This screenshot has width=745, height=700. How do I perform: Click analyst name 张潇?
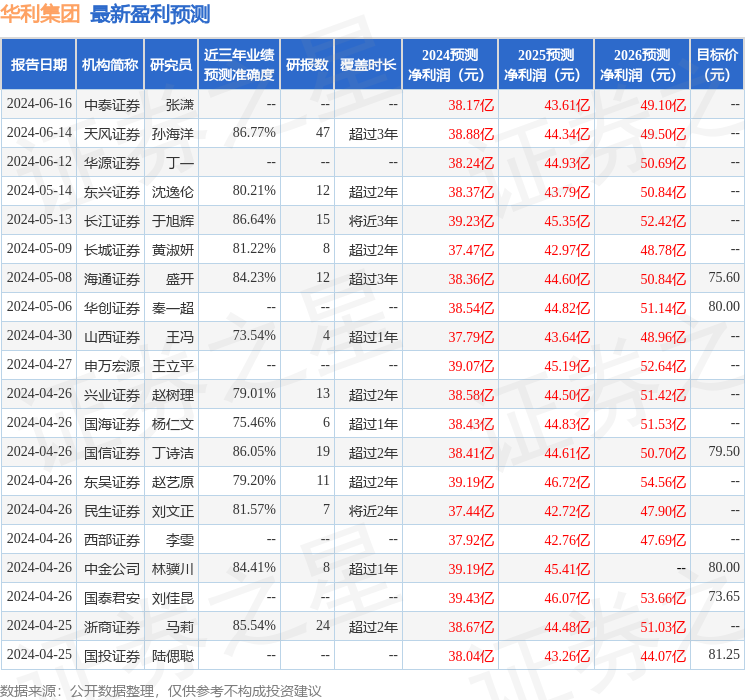[x=180, y=105]
